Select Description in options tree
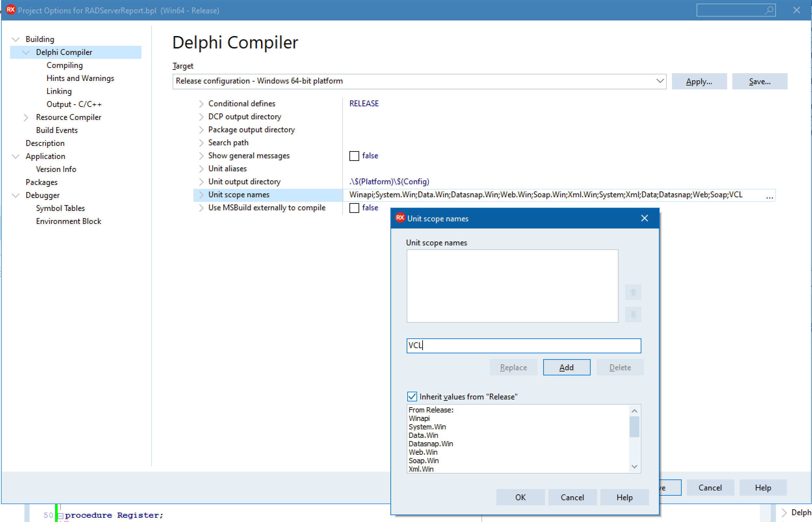The width and height of the screenshot is (812, 522). coord(45,143)
